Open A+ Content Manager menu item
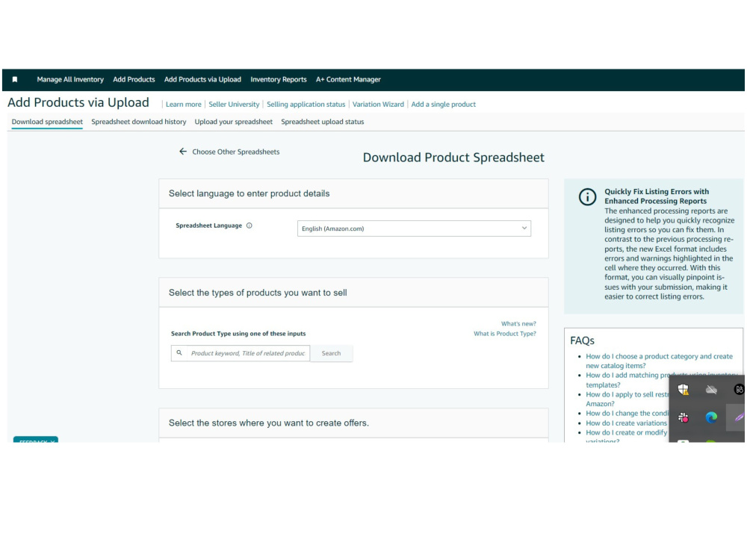 [x=348, y=80]
